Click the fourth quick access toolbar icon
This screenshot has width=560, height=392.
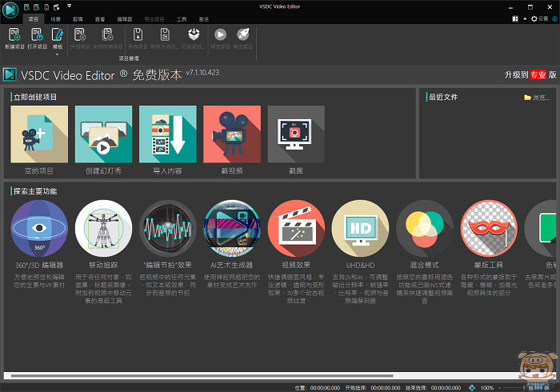(57, 6)
